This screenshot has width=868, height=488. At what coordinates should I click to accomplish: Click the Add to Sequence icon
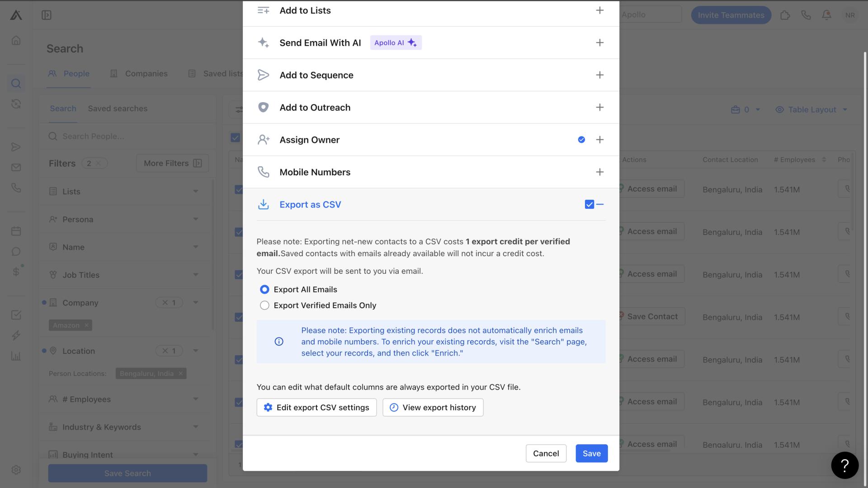263,75
